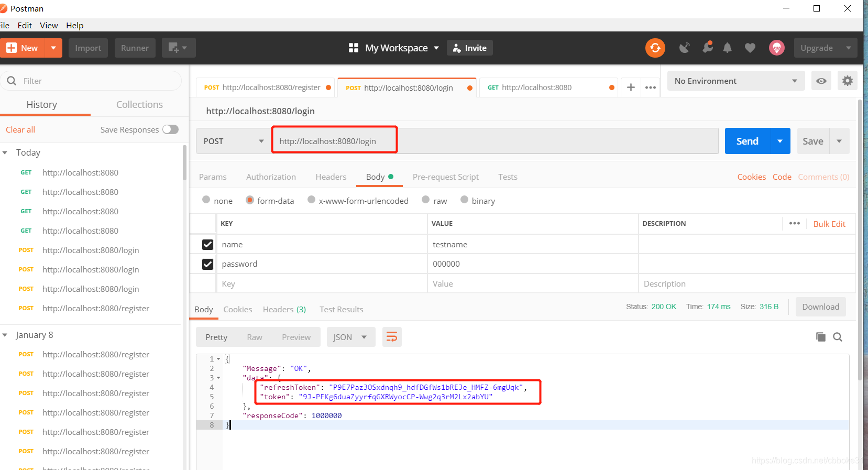Open the satellite capture requests icon
This screenshot has height=470, width=868.
tap(684, 48)
